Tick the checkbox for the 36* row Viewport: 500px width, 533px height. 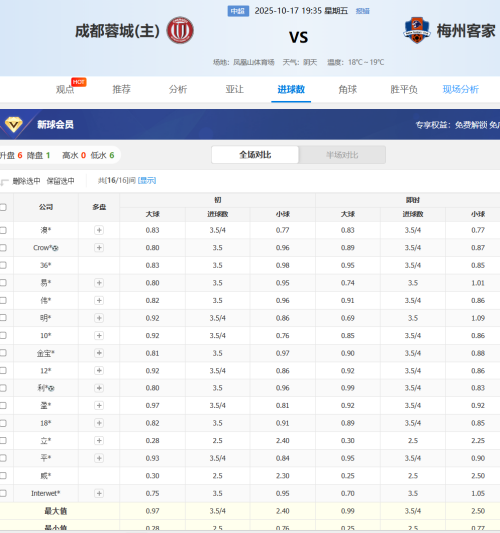click(x=3, y=265)
